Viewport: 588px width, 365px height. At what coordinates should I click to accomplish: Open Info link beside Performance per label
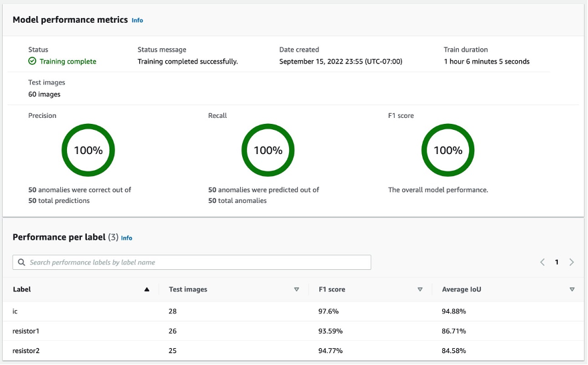pyautogui.click(x=126, y=238)
